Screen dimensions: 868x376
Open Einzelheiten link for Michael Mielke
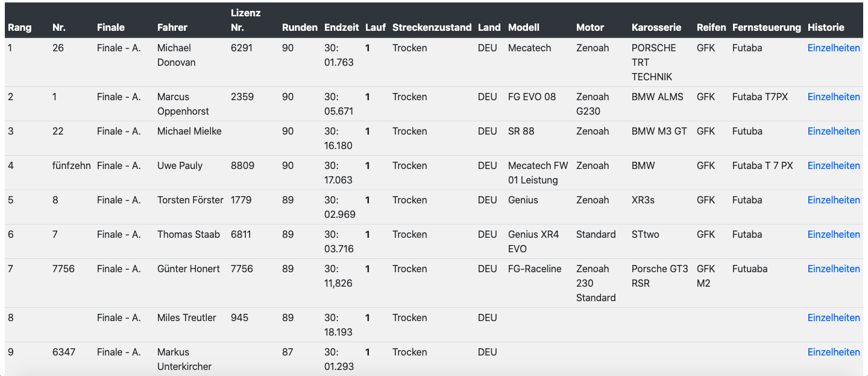coord(834,132)
